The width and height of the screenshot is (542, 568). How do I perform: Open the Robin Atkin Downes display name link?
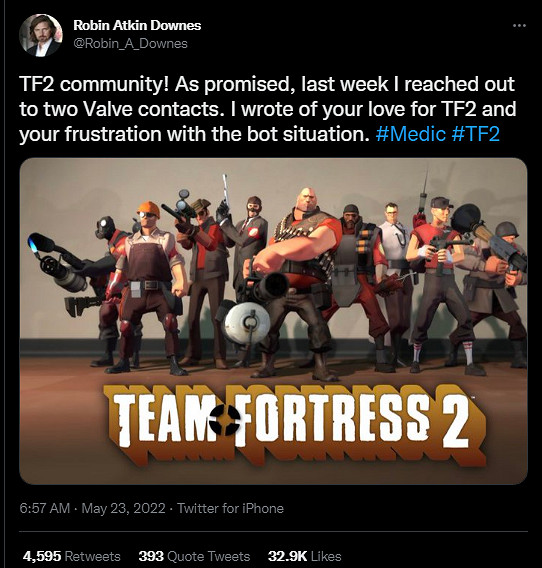coord(137,25)
